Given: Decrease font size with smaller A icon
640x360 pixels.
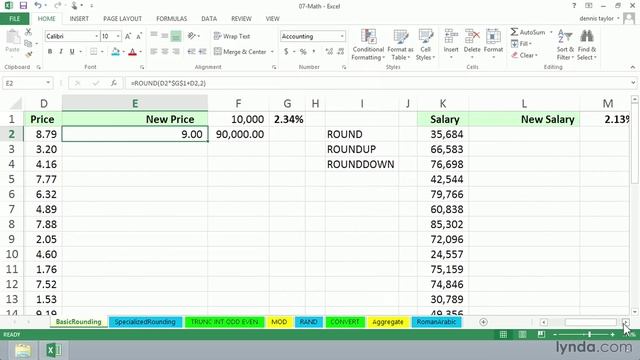Looking at the screenshot, I should tap(139, 36).
